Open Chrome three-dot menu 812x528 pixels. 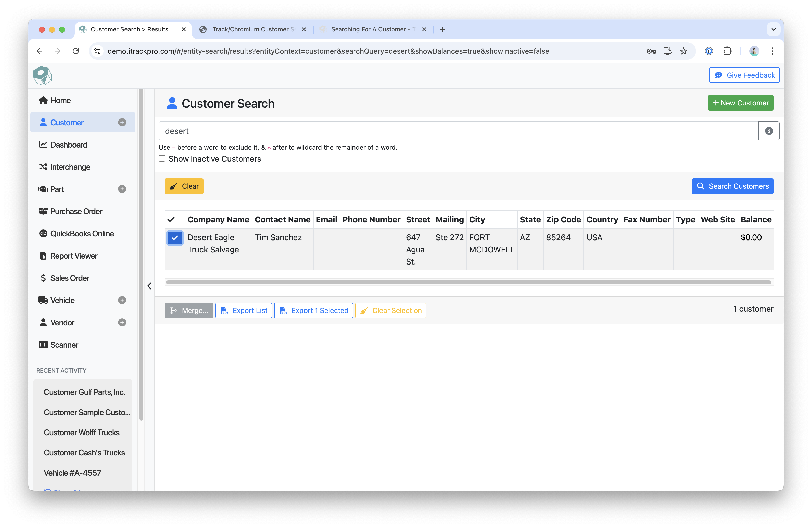point(772,51)
